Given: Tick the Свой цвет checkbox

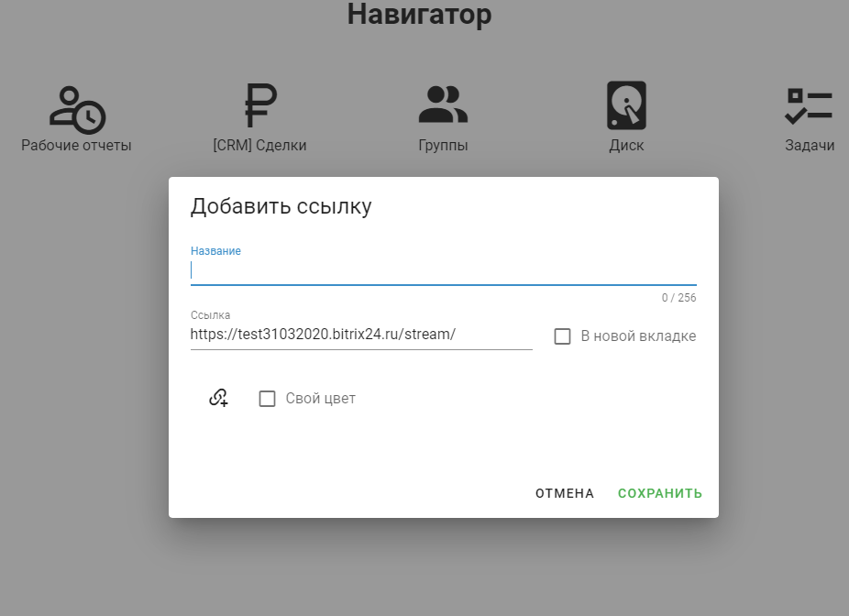Looking at the screenshot, I should click(267, 399).
